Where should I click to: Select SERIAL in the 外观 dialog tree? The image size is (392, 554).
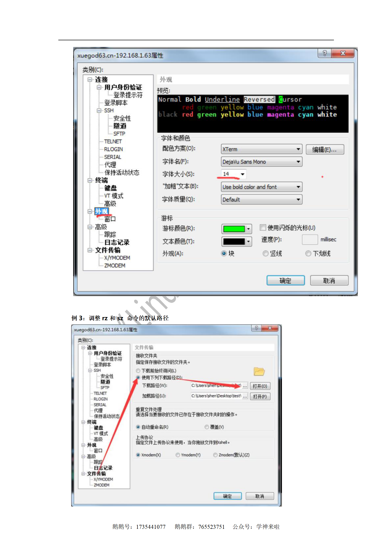[112, 157]
